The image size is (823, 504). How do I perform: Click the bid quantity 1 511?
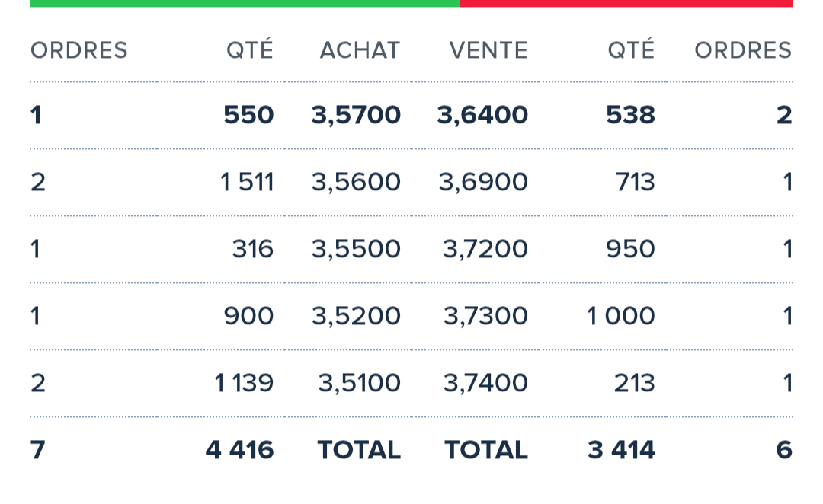247,183
